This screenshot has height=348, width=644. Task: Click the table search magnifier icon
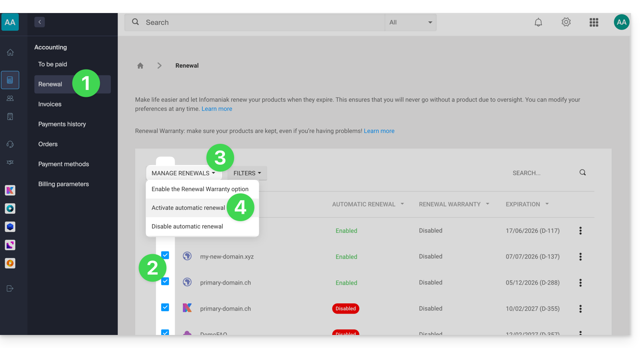(582, 172)
